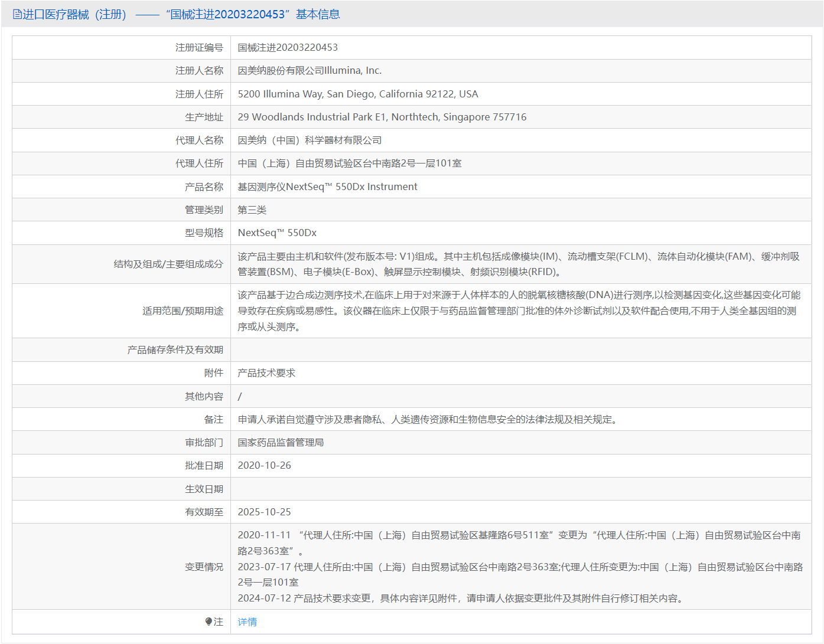Click model spec value NextSeq™ 550Dx

[x=278, y=233]
